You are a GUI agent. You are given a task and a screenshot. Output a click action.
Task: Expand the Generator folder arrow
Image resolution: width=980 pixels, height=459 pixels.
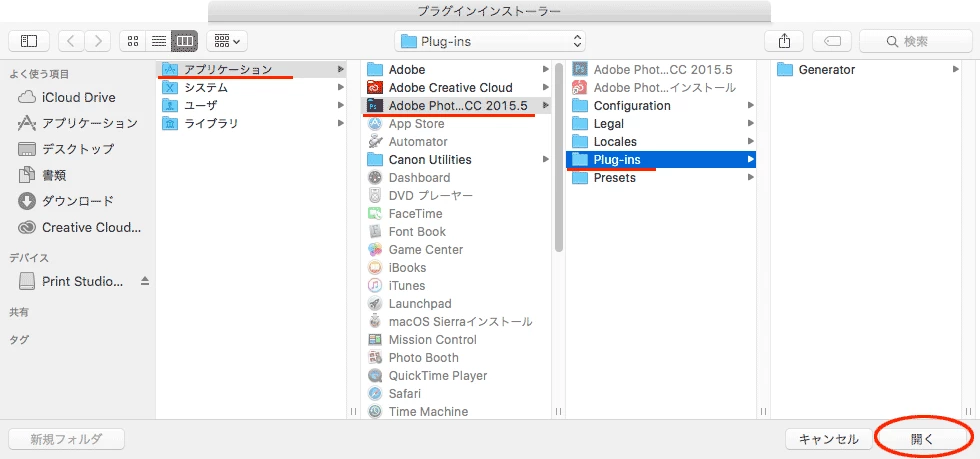(956, 69)
